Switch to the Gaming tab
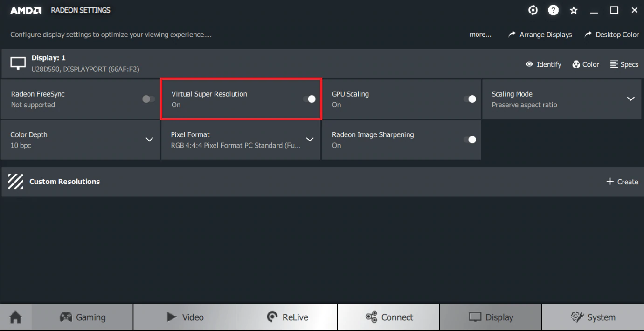Screen dimensions: 644x331 click(x=83, y=317)
